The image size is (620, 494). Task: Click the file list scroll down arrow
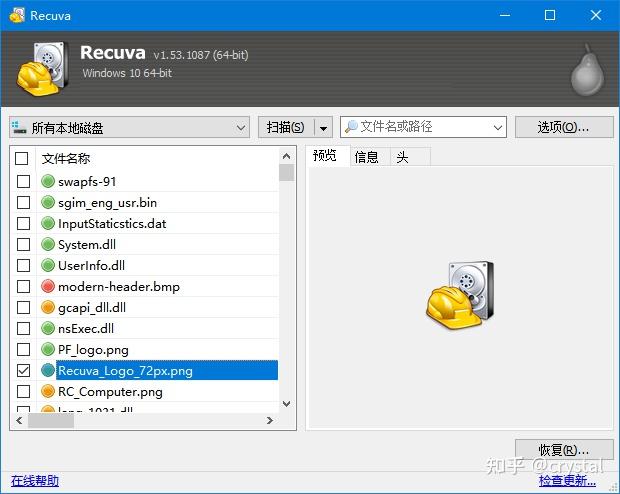click(287, 404)
